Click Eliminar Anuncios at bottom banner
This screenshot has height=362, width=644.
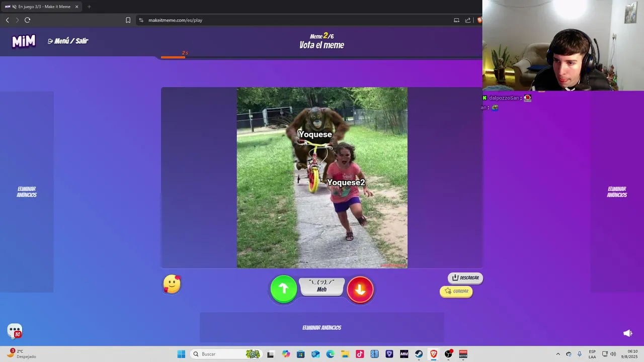tap(322, 328)
